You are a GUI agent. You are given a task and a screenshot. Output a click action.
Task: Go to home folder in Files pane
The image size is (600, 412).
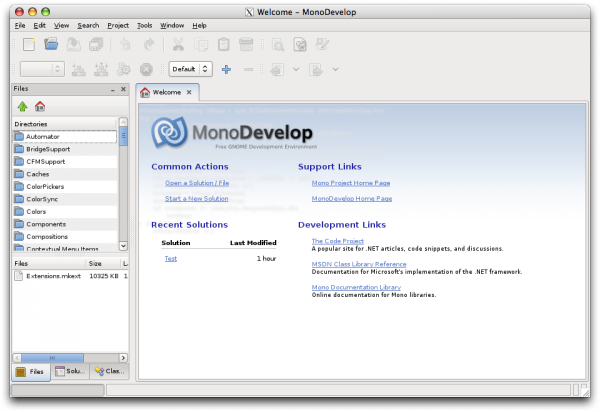point(40,106)
